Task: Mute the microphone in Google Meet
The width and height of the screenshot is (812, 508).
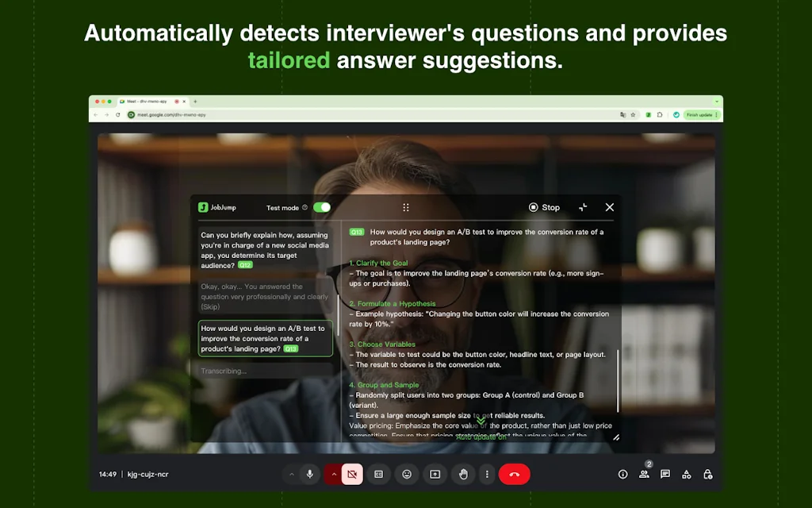Action: pyautogui.click(x=309, y=474)
